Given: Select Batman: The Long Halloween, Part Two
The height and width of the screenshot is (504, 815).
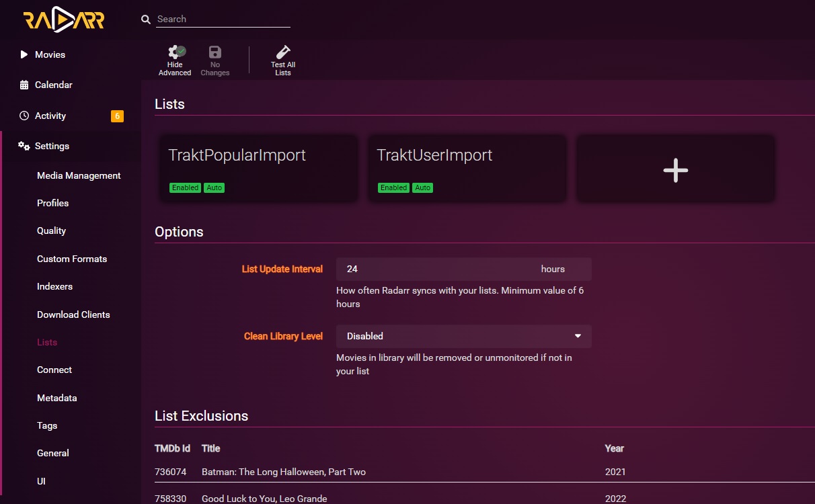Looking at the screenshot, I should click(284, 472).
